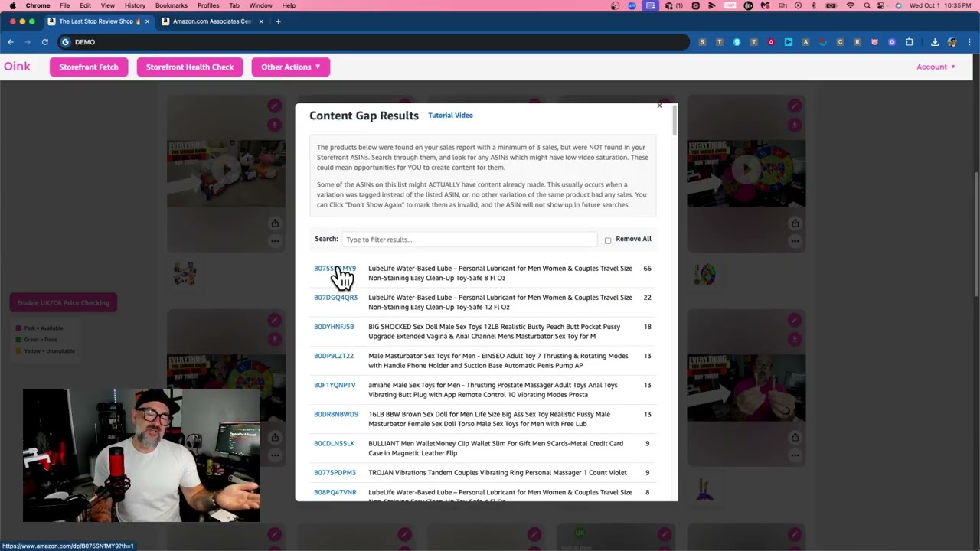Open the Other Actions dropdown
Image resolution: width=980 pixels, height=551 pixels.
[290, 67]
